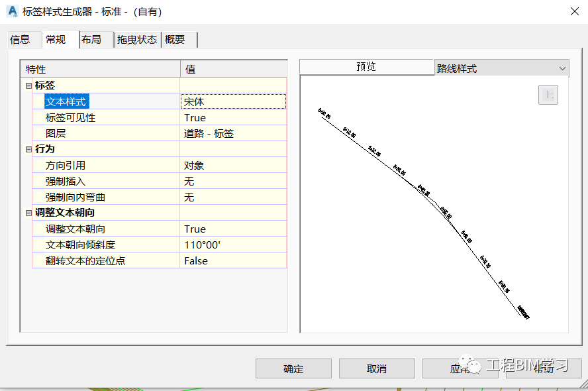Collapse the 调整文本朝向 property group

click(x=28, y=213)
